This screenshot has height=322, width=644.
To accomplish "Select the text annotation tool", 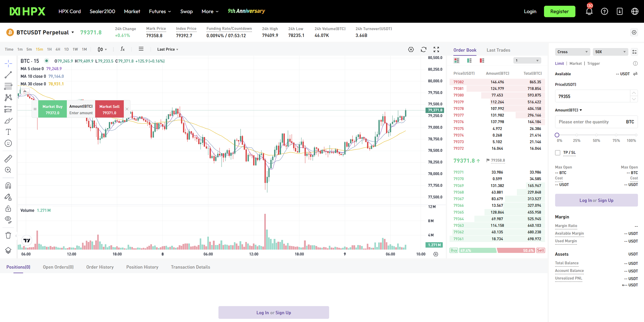I will [x=8, y=132].
